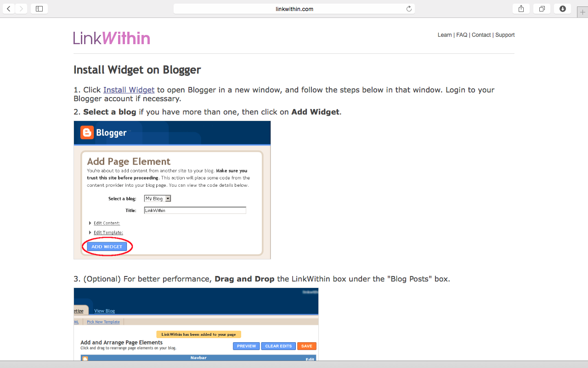Show all tabs overview icon

(x=542, y=9)
